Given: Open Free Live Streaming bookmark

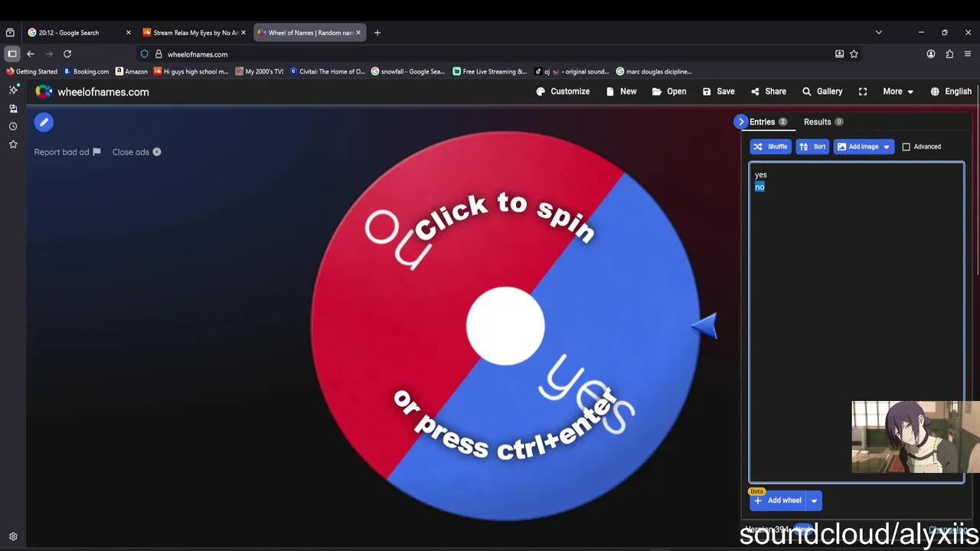Looking at the screenshot, I should 490,72.
